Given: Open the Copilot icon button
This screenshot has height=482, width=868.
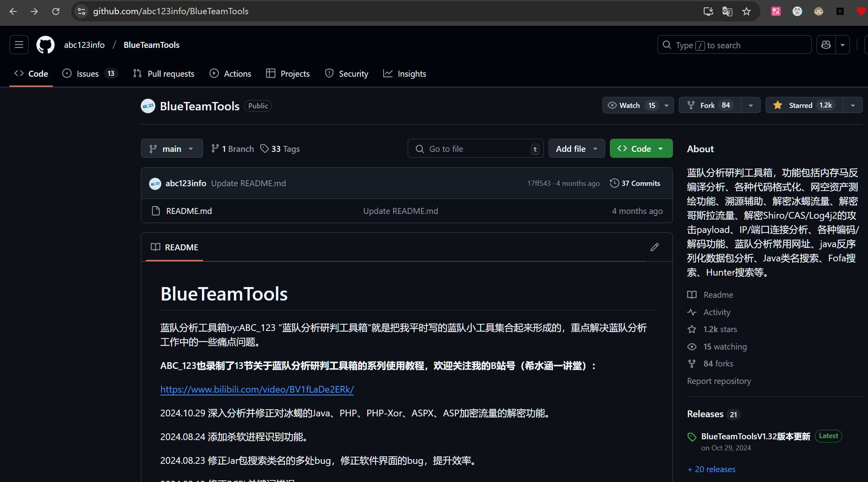Looking at the screenshot, I should point(826,45).
